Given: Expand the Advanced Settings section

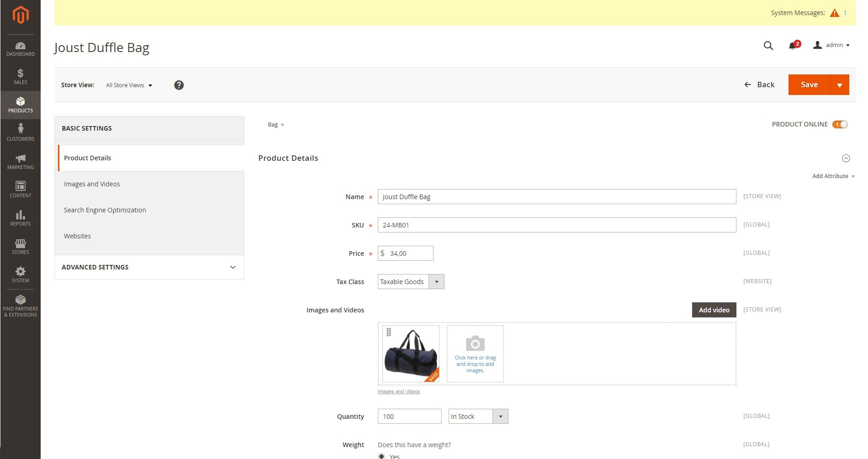Looking at the screenshot, I should pos(149,267).
